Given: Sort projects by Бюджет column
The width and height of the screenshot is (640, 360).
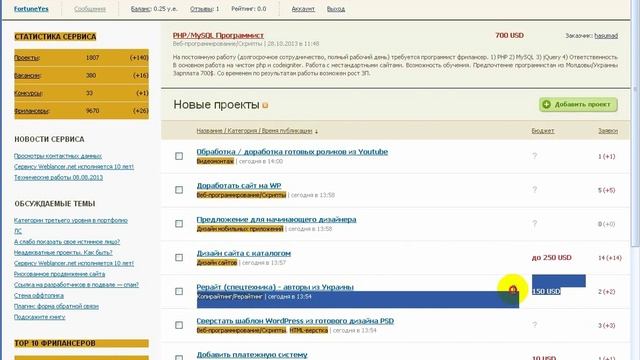Looking at the screenshot, I should tap(542, 131).
